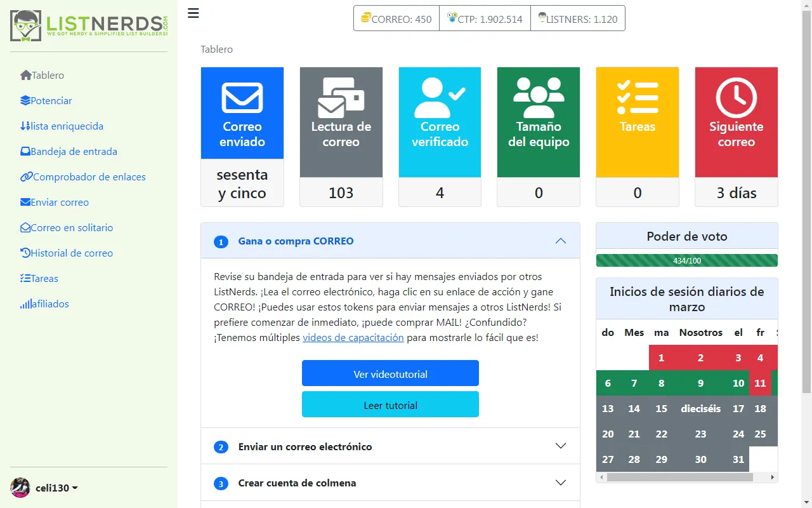Select calendar day 31
The width and height of the screenshot is (812, 508).
pos(738,459)
